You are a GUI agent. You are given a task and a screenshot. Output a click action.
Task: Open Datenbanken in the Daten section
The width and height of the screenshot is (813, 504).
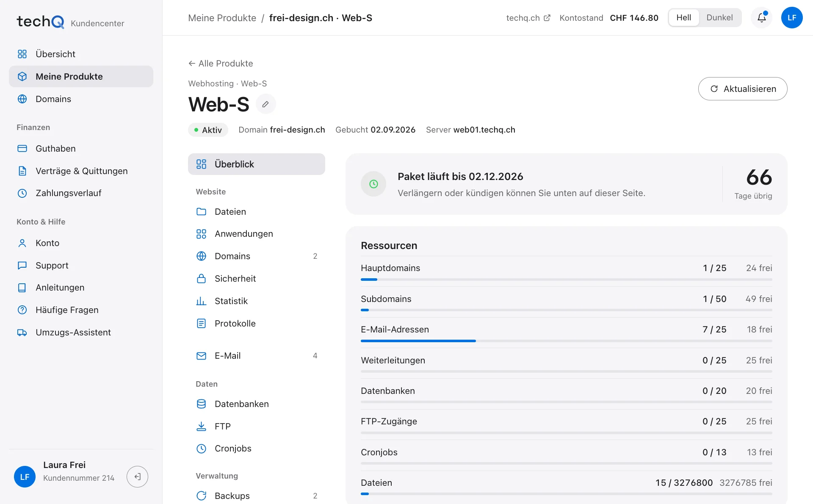(x=256, y=404)
